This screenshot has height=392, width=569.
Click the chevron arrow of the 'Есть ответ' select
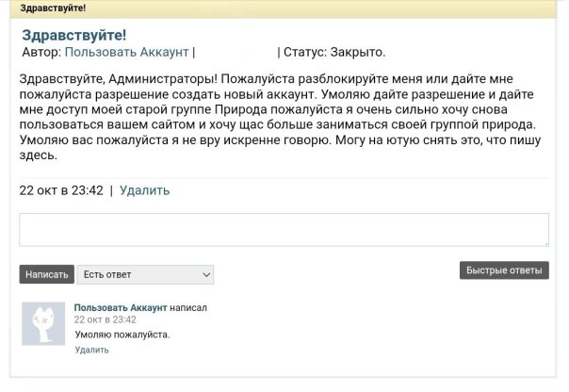[x=207, y=274]
